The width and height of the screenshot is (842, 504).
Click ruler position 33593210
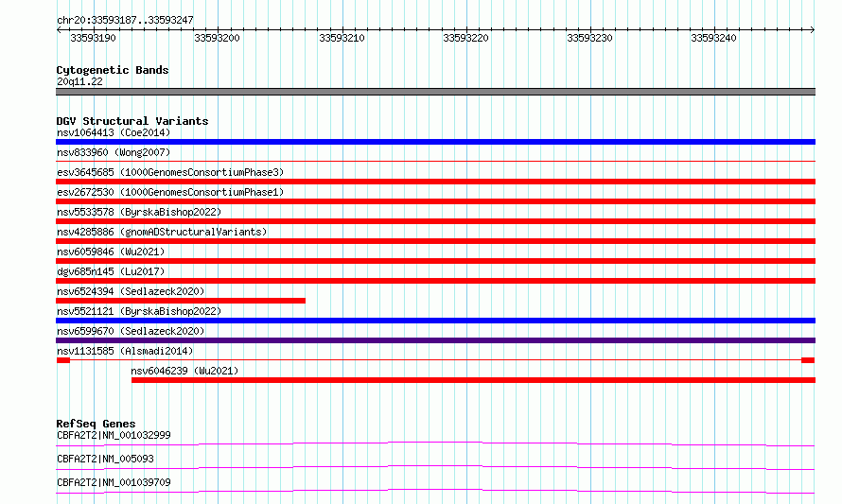click(x=342, y=38)
